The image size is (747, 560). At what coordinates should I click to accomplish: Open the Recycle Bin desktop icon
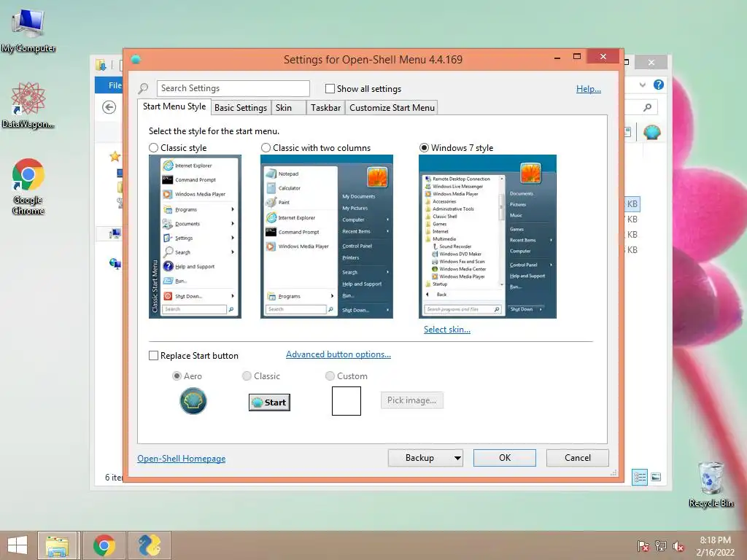[x=711, y=484]
